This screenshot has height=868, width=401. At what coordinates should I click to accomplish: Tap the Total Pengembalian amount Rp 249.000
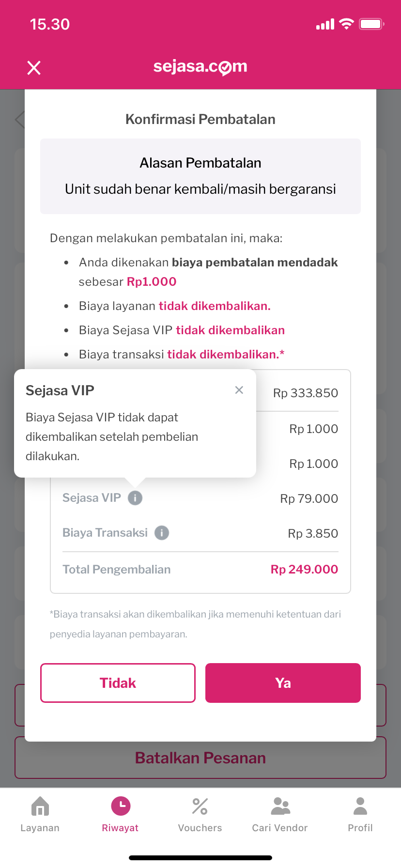click(x=304, y=569)
